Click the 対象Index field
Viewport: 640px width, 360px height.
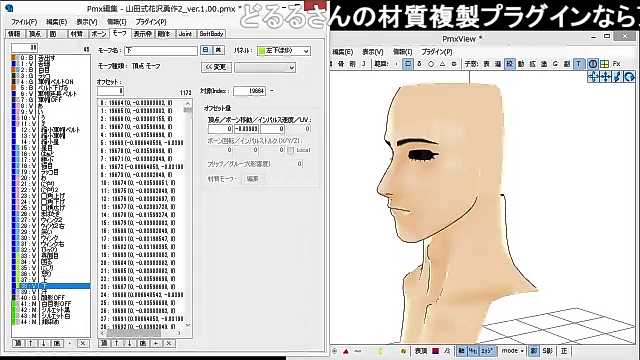coord(249,91)
